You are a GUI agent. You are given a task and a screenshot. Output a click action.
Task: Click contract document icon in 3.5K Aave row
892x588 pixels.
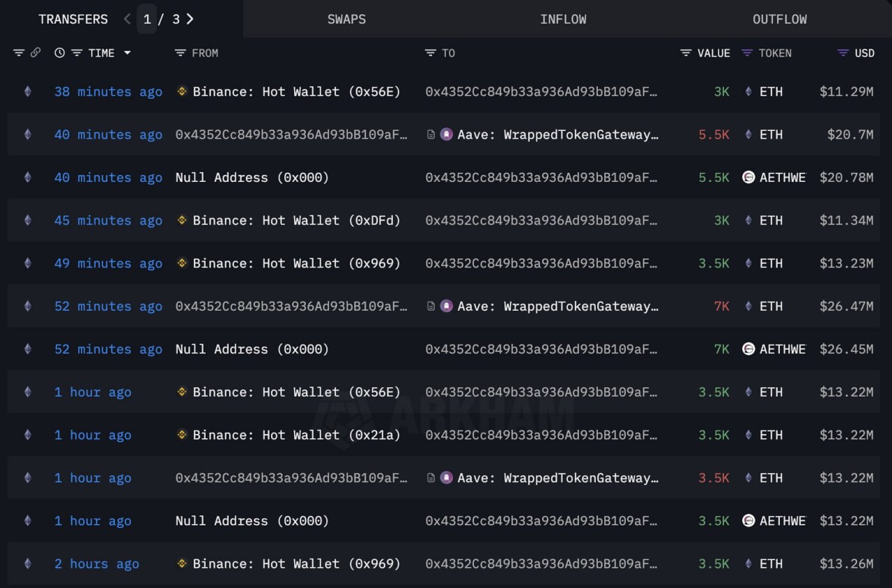[x=431, y=478]
